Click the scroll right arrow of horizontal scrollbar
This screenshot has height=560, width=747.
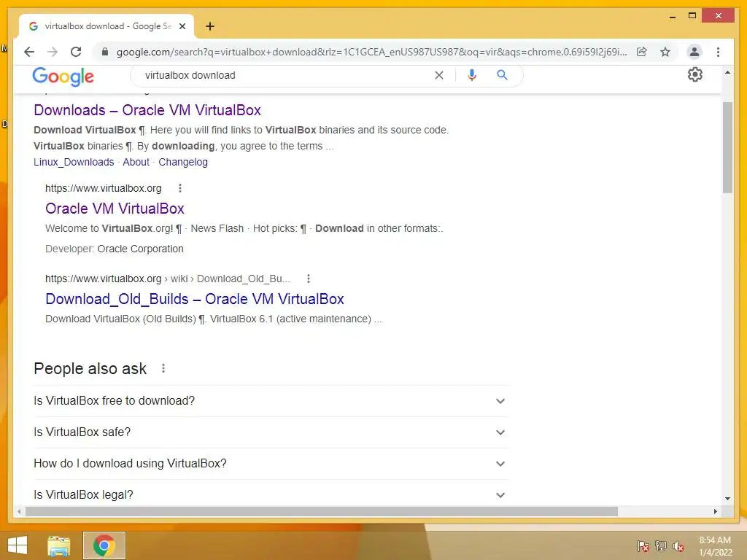[715, 511]
